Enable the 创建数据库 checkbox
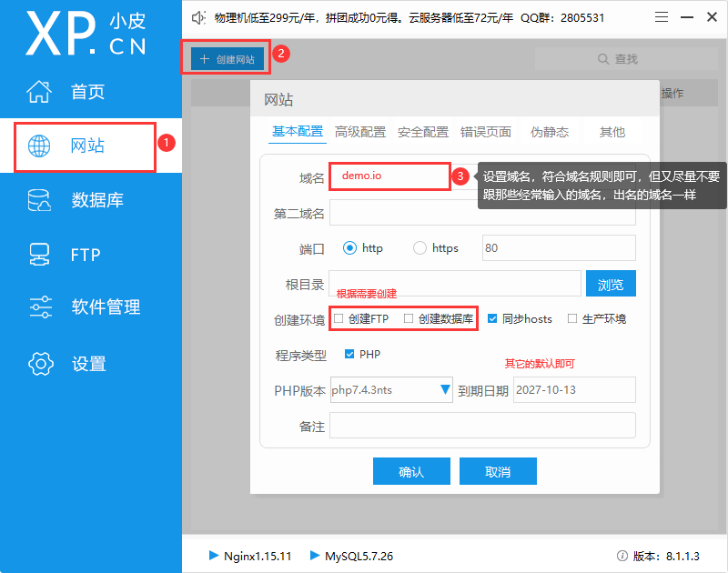 coord(409,319)
